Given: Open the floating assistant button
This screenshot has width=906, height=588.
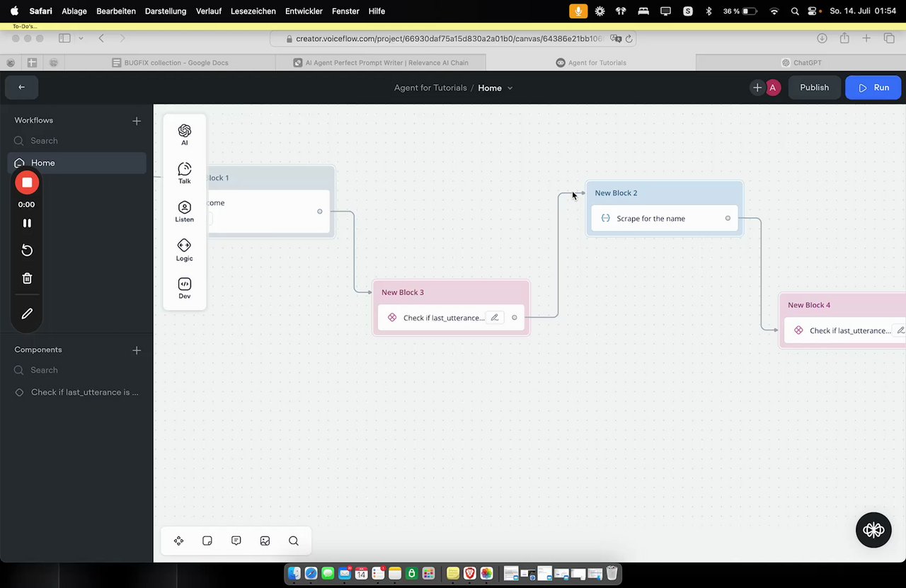Looking at the screenshot, I should (873, 530).
